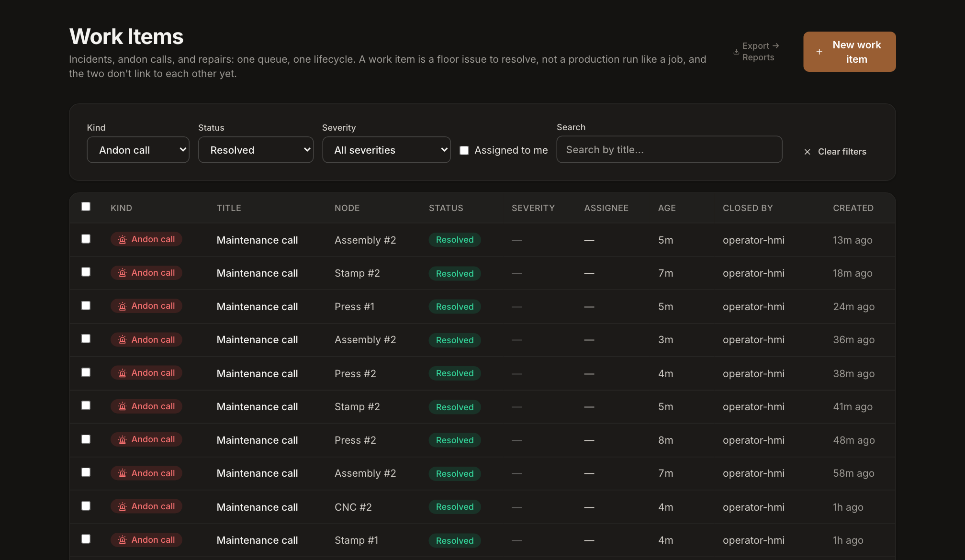Click the New work item button

click(x=849, y=52)
